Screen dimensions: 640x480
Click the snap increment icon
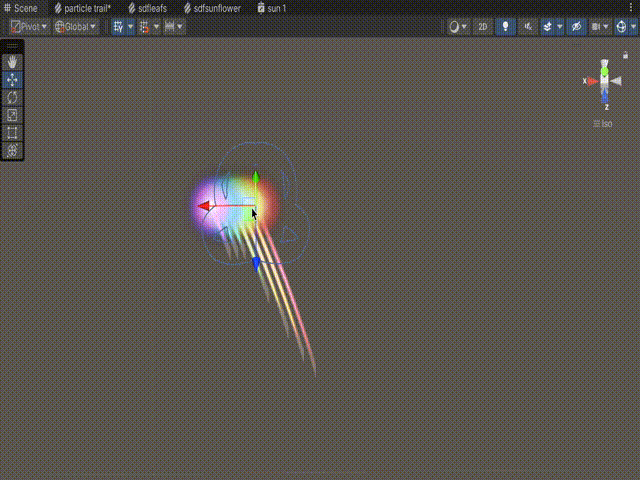[169, 27]
